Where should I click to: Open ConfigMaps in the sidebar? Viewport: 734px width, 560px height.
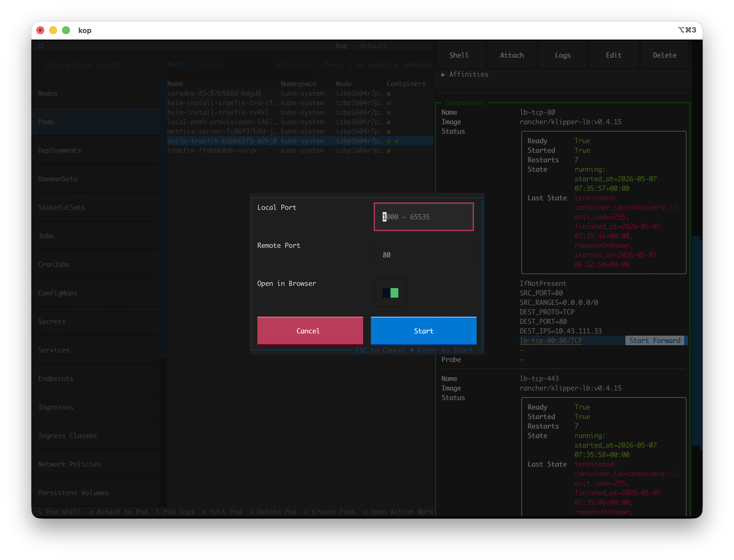[x=97, y=293]
